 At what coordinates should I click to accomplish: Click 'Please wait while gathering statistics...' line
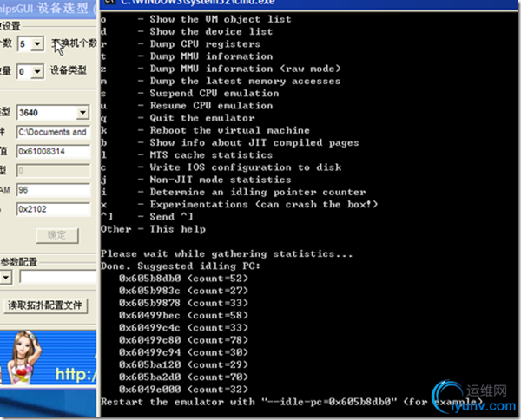(x=227, y=253)
